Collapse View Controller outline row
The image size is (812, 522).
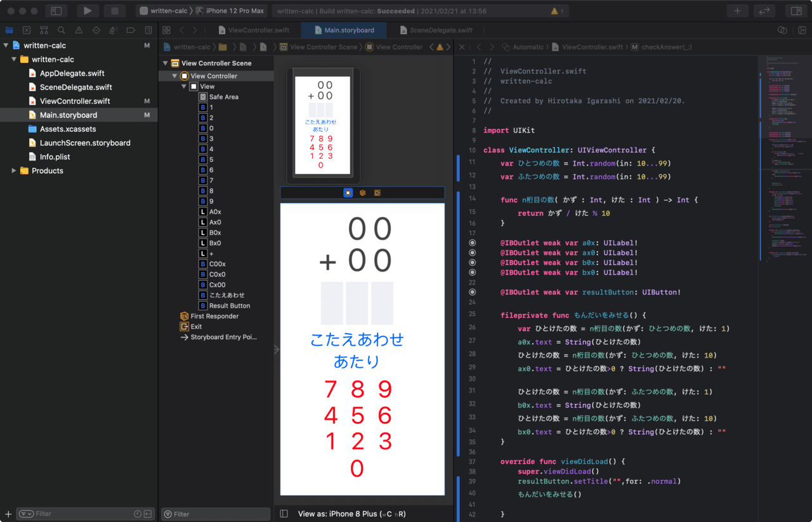click(175, 76)
